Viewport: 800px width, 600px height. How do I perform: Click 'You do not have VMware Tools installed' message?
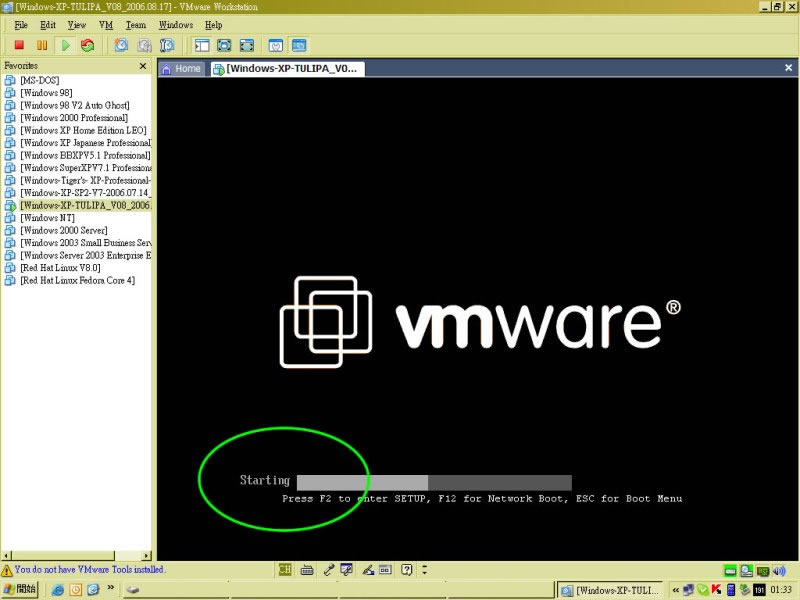89,569
